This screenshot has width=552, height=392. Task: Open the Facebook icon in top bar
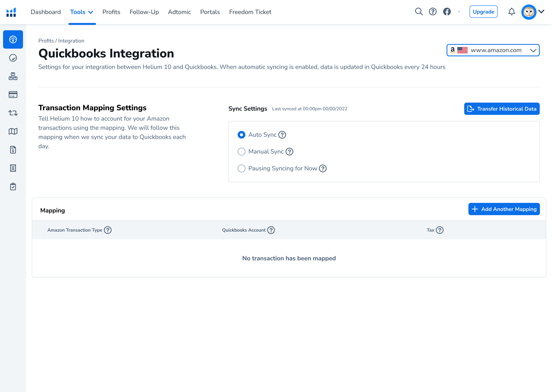click(x=447, y=12)
